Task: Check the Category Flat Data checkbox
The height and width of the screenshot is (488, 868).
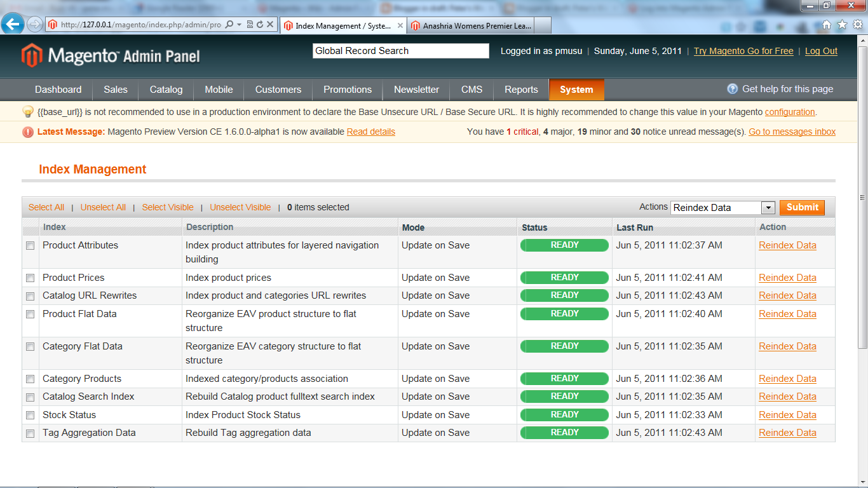Action: tap(30, 347)
